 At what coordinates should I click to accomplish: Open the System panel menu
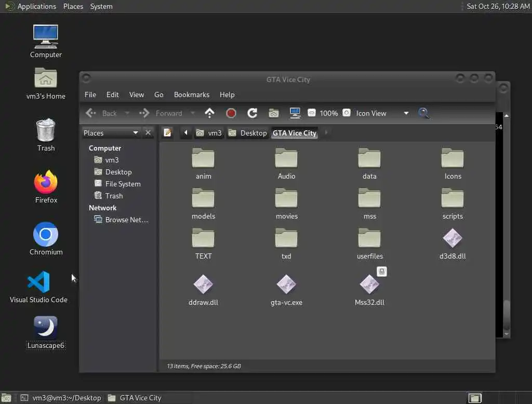coord(101,6)
